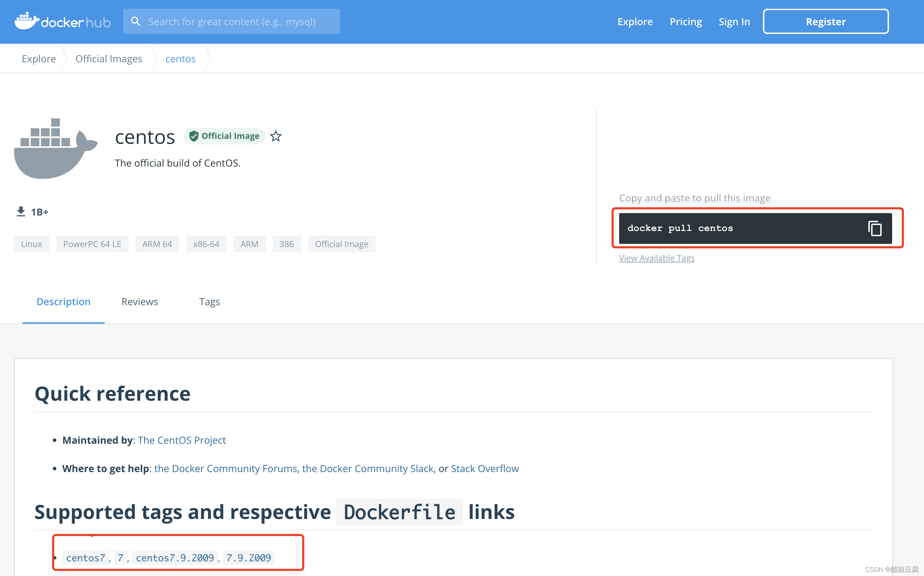Click the Tags tab to view versions

pyautogui.click(x=209, y=302)
